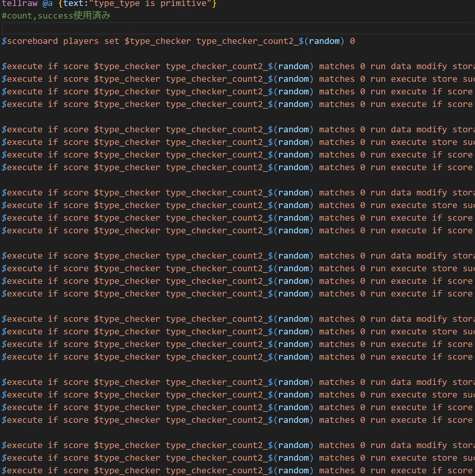The image size is (475, 476).
Task: Click "random" macro in the scoreboard players set line
Action: point(324,41)
